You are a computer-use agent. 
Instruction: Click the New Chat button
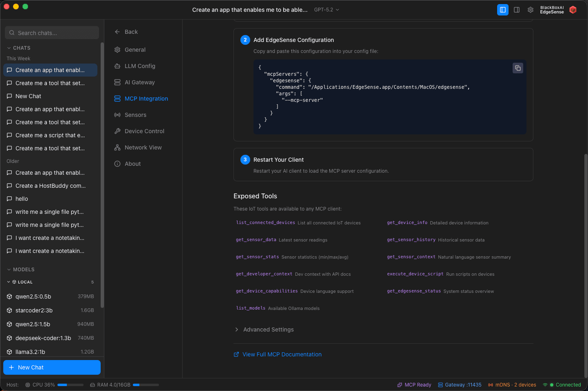(x=52, y=367)
